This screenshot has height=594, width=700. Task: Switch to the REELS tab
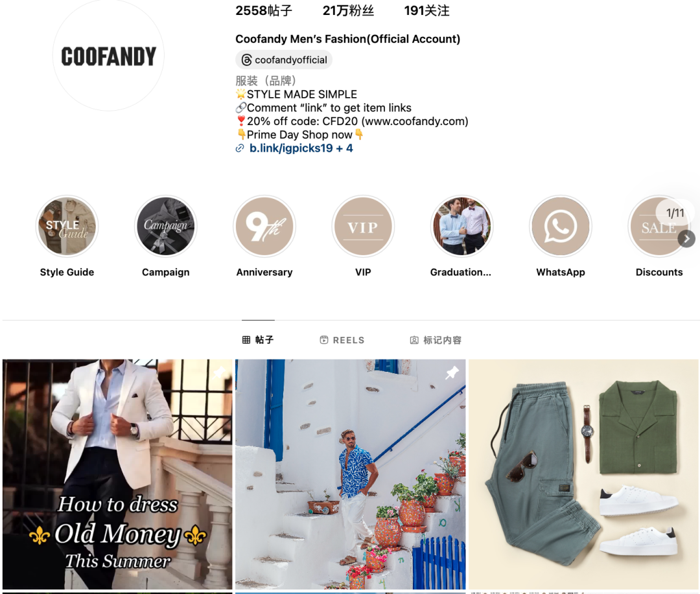pyautogui.click(x=342, y=340)
